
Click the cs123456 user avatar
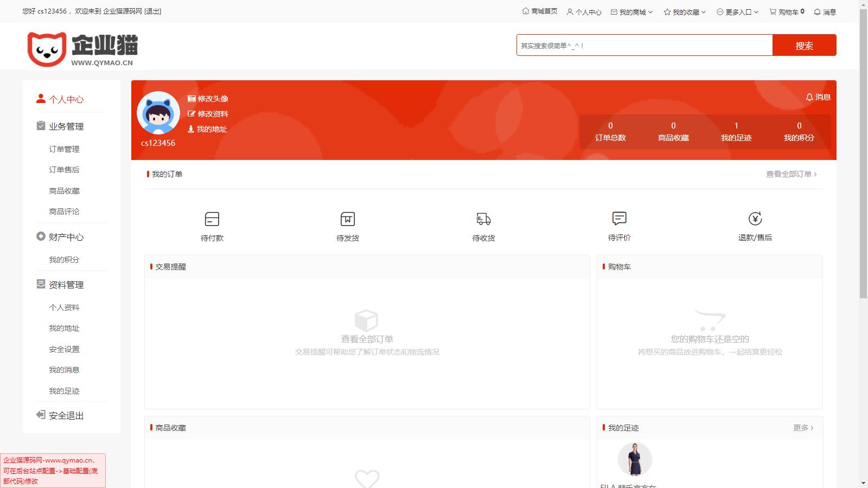point(158,113)
